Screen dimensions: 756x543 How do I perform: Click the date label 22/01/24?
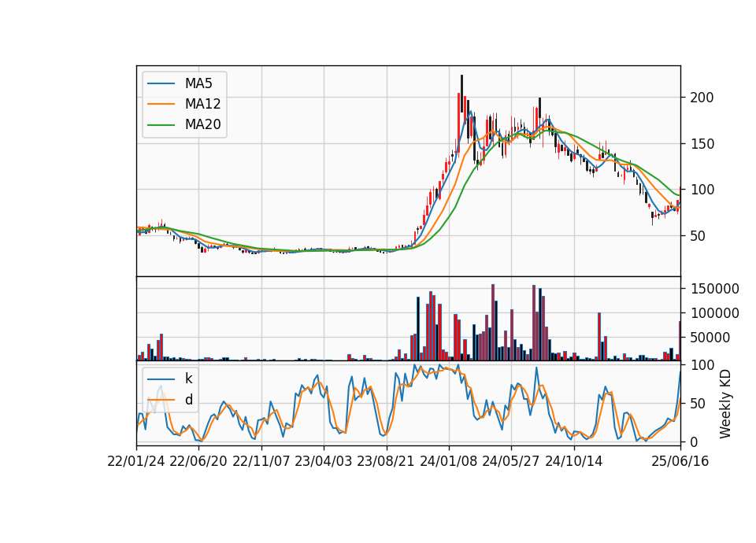coord(136,461)
